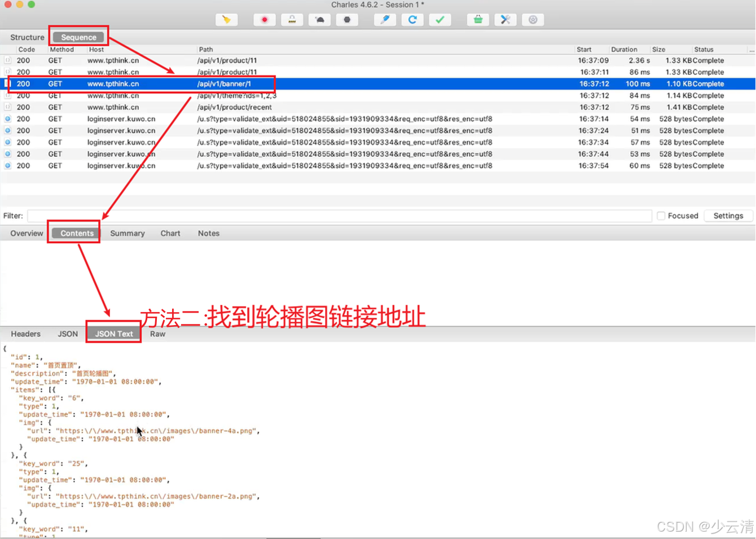756x539 pixels.
Task: Click the banner-2a.png url line in JSON
Action: (x=143, y=497)
